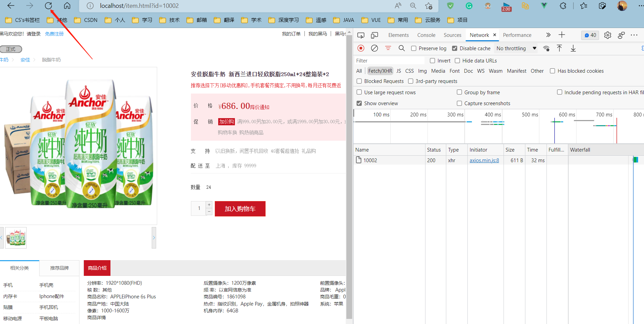Open the axios.min.js:8 initiator link
Viewport: 644px width, 324px height.
(484, 160)
